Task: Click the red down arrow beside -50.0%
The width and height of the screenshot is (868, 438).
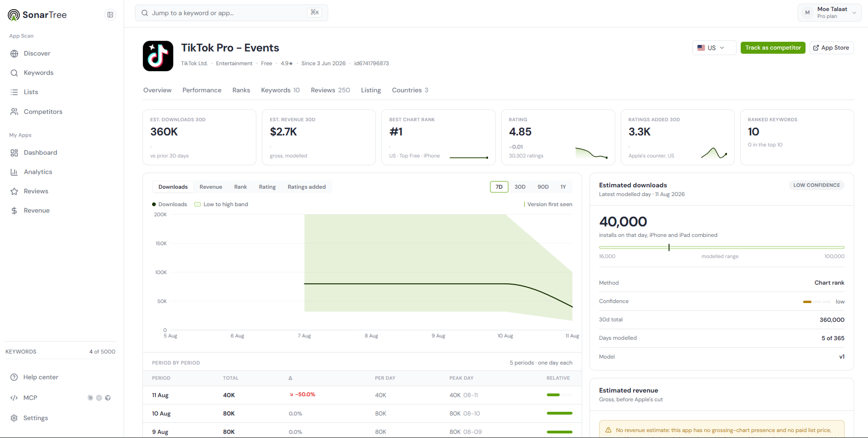Action: coord(291,395)
